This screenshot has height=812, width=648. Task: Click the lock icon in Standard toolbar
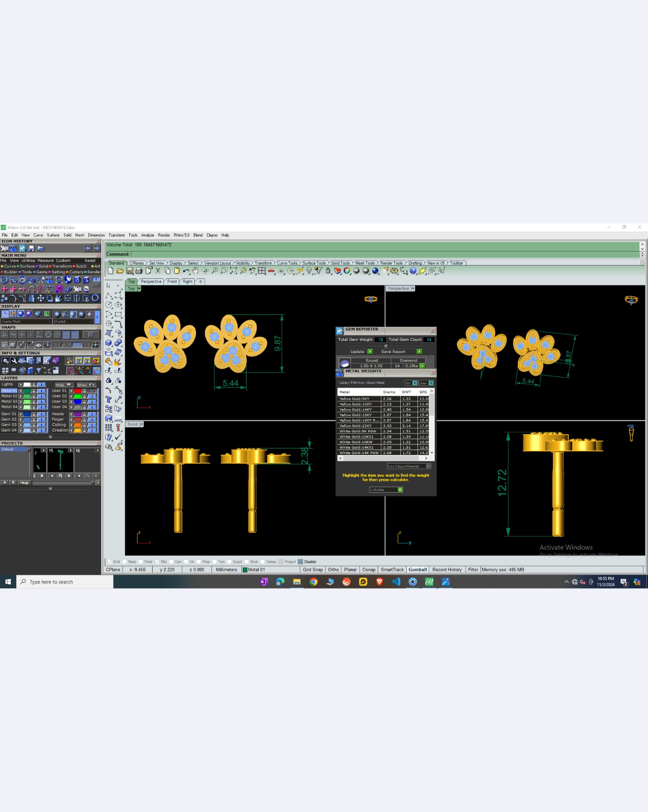tap(328, 271)
